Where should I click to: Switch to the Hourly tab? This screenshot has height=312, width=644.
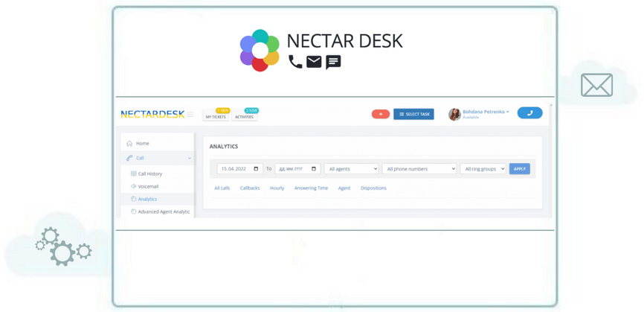point(277,188)
